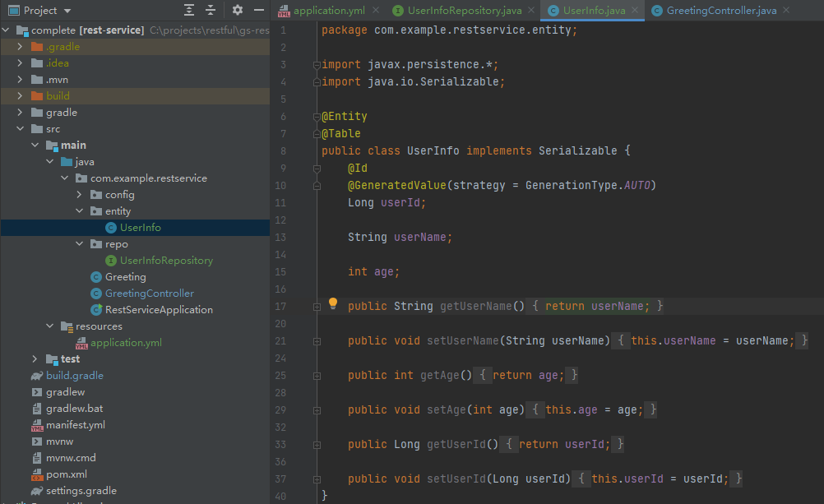This screenshot has width=824, height=504.
Task: Collapse annotations fold at @Entity line
Action: (317, 117)
